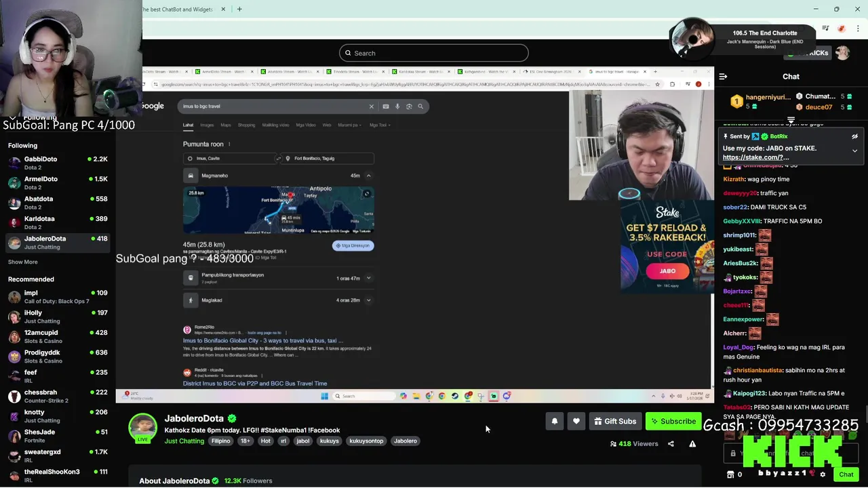Open streamed Windows Start button
Screen dimensions: 868x488
324,396
